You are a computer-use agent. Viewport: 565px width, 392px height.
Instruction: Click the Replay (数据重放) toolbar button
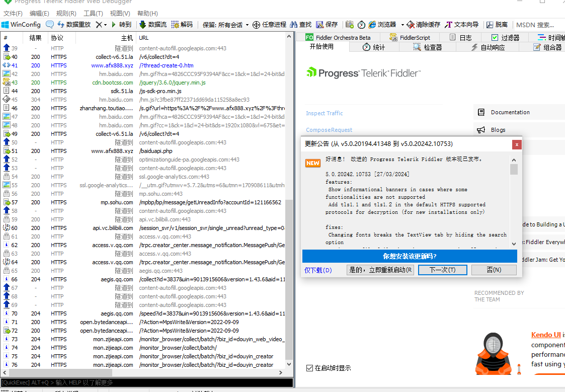[x=74, y=24]
